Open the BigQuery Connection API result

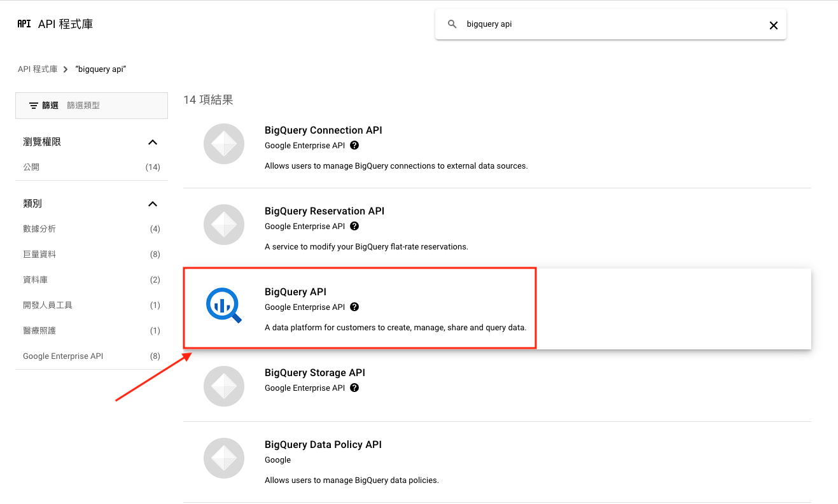tap(323, 130)
